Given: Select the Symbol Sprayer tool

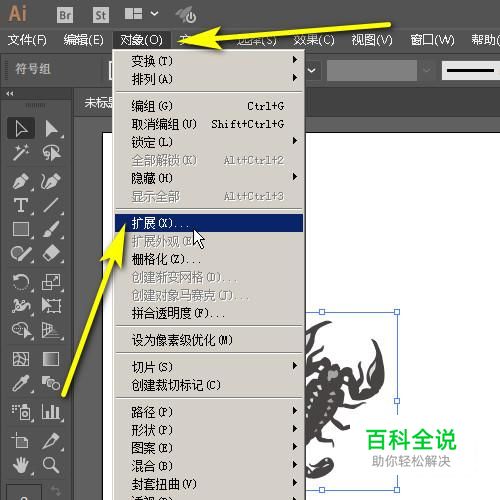Looking at the screenshot, I should (x=21, y=412).
